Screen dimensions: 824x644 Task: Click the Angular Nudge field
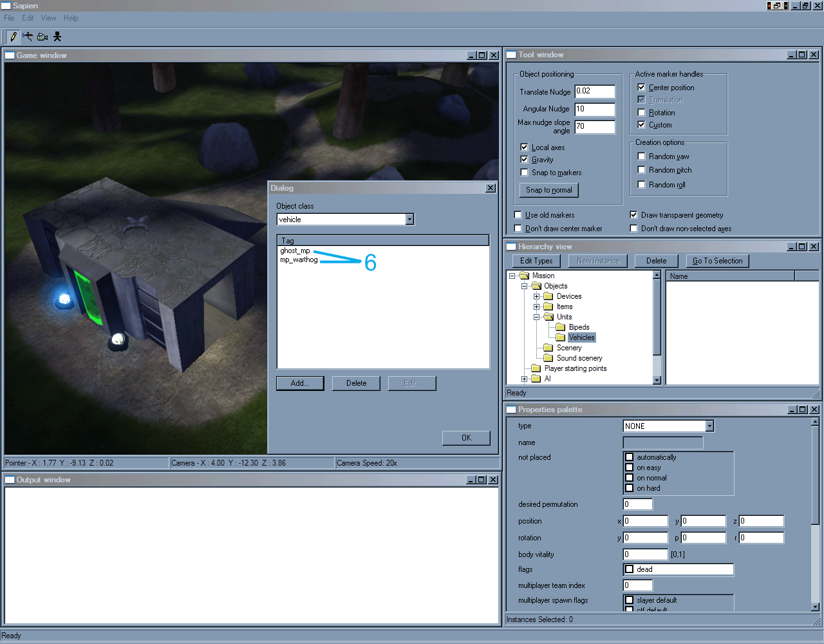(x=595, y=109)
